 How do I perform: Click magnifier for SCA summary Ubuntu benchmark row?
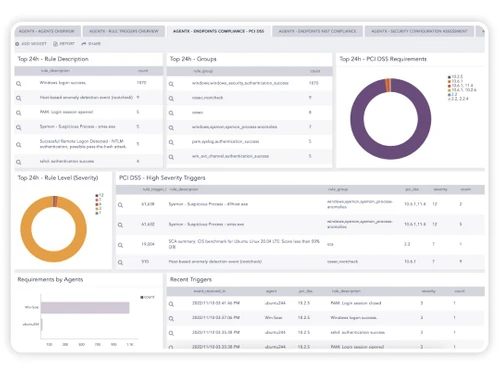(120, 245)
